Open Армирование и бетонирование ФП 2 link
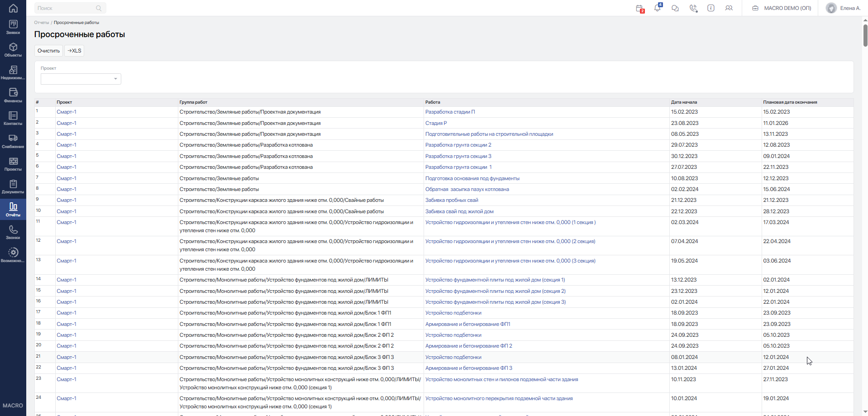The image size is (868, 416). pos(468,346)
